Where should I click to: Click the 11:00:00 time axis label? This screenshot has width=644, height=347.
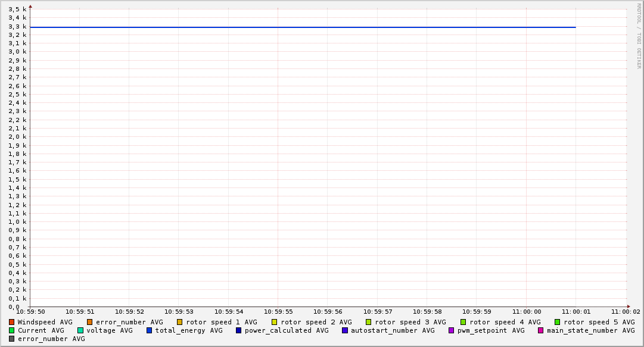point(527,311)
